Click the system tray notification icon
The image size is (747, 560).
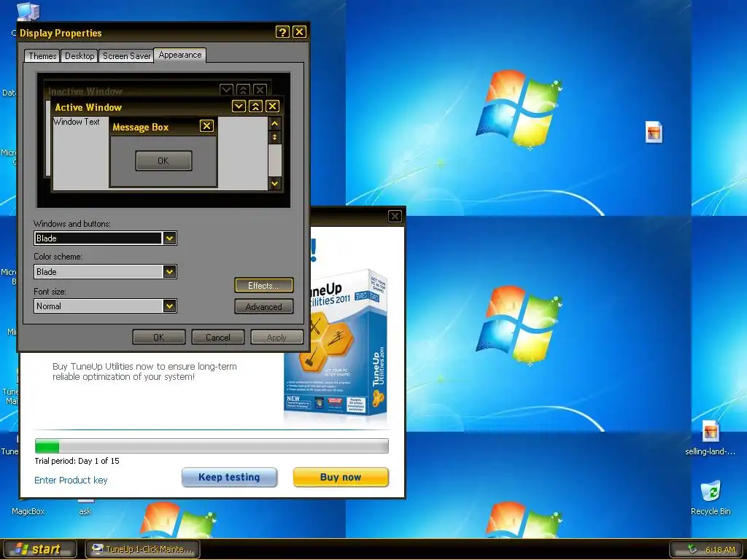click(x=692, y=550)
